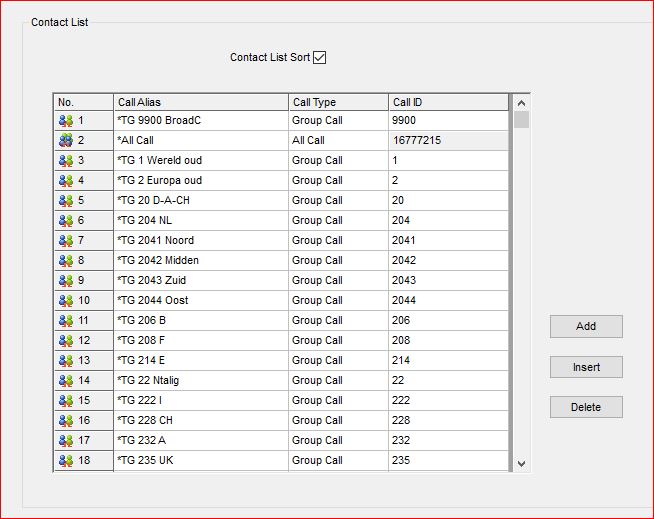The height and width of the screenshot is (519, 654).
Task: Click the group icon in row 8
Action: [x=66, y=261]
